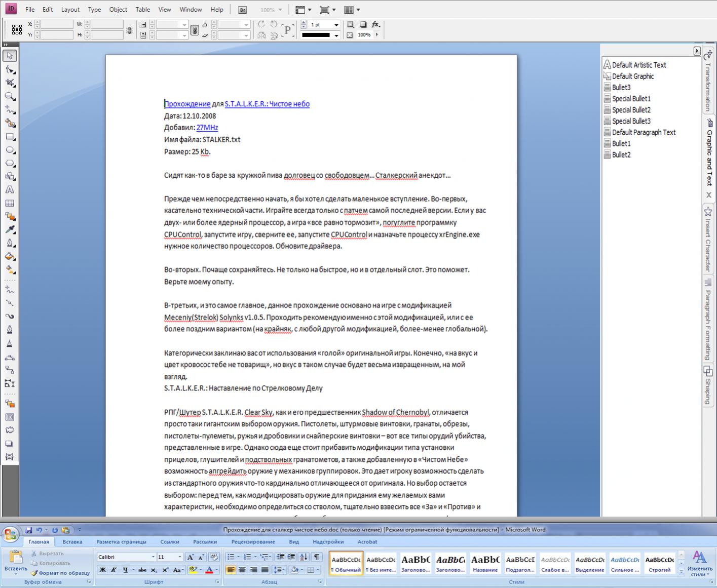717x588 pixels.
Task: Open the Layout menu
Action: [70, 10]
